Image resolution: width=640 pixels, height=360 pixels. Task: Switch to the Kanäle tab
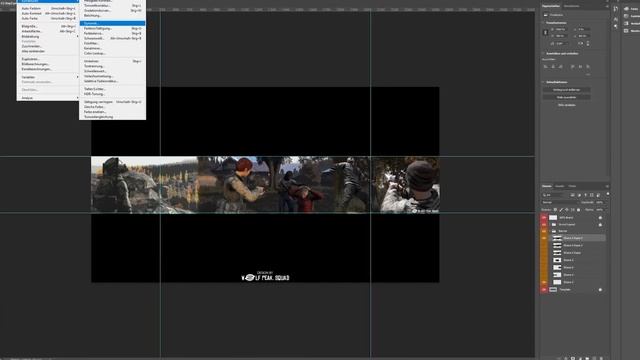(x=560, y=186)
